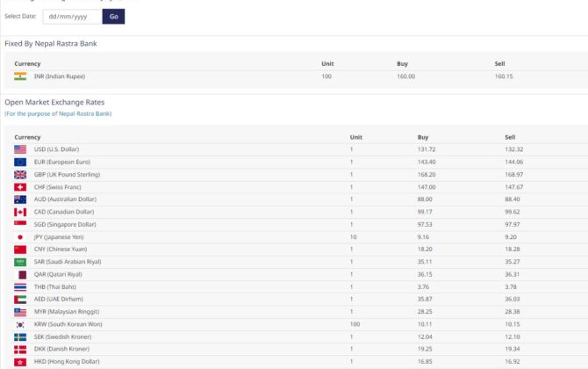Click the Australian Dollar flag icon
The width and height of the screenshot is (588, 369).
20,199
